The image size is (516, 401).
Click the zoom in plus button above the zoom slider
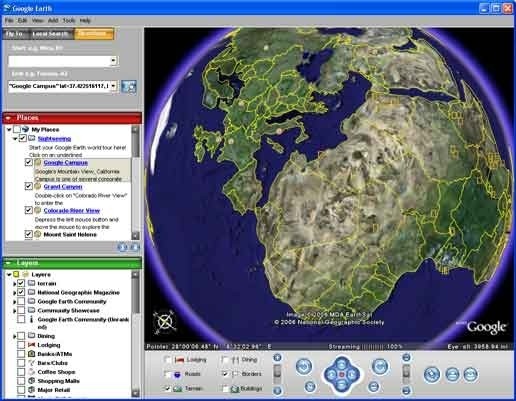pyautogui.click(x=277, y=358)
